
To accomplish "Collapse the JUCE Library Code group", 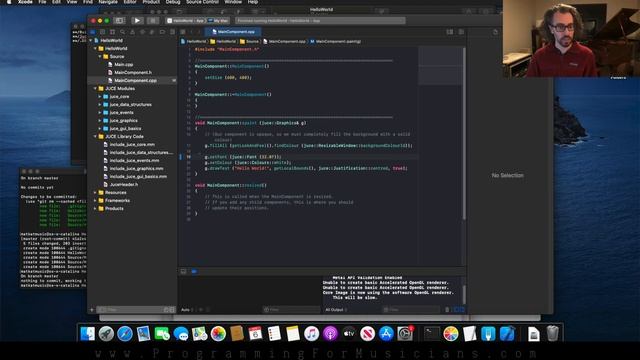I will pyautogui.click(x=96, y=136).
